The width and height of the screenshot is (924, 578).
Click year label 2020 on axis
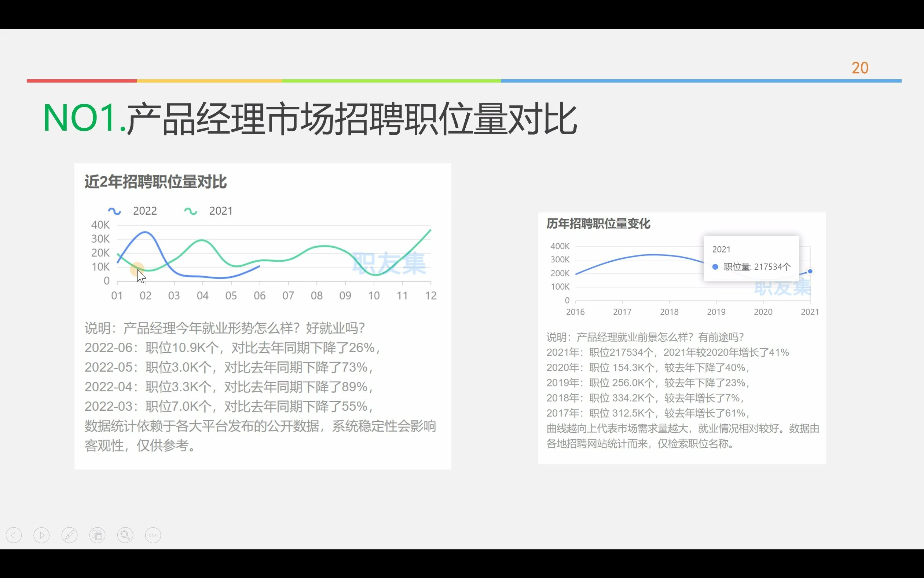click(763, 312)
